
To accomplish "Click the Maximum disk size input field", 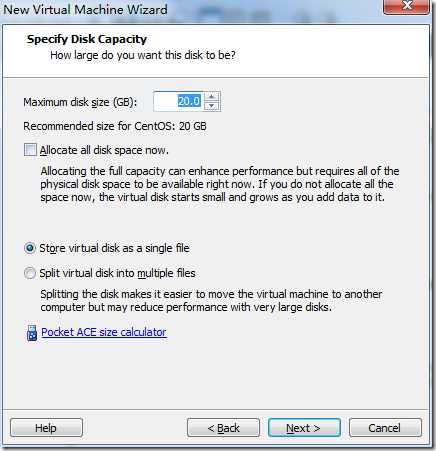I will (179, 101).
